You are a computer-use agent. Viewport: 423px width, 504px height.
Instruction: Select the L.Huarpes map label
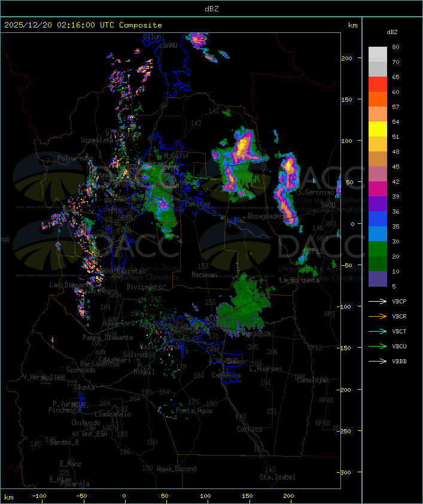266,369
